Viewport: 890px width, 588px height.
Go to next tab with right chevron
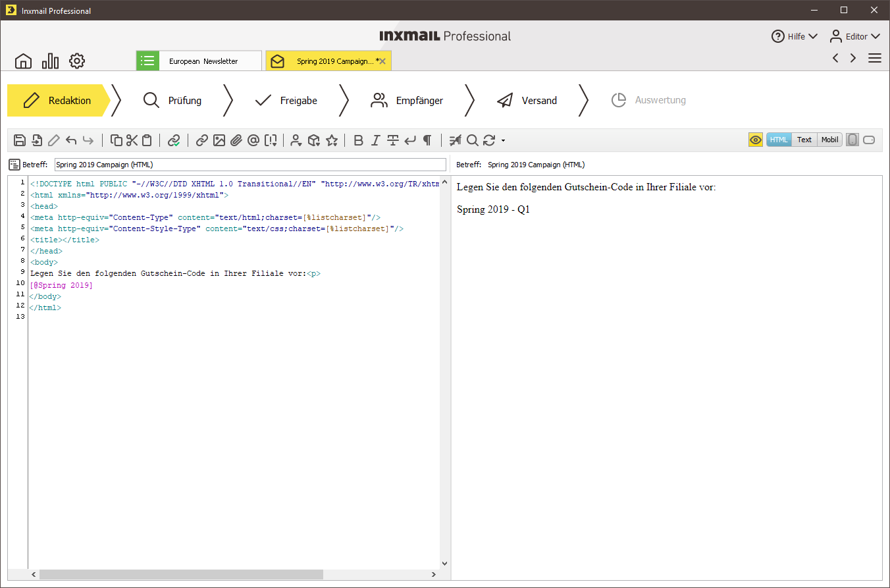tap(853, 58)
